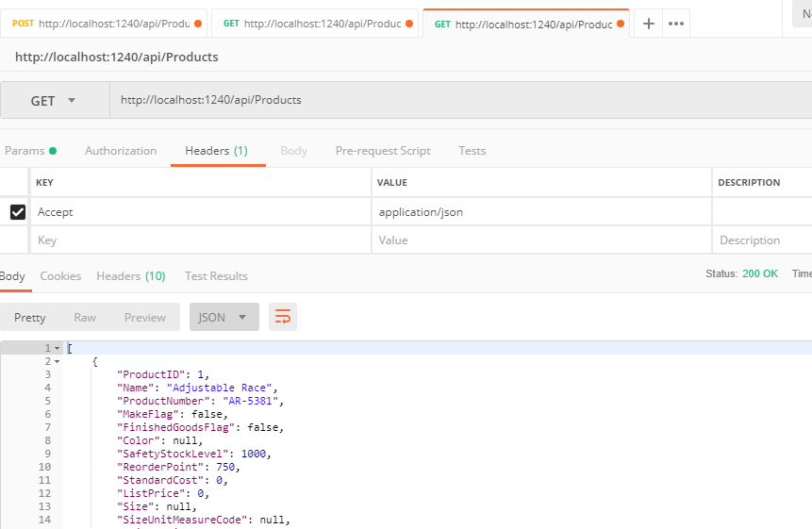Viewport: 812px width, 529px height.
Task: Show response Headers (10) tab
Action: [131, 276]
